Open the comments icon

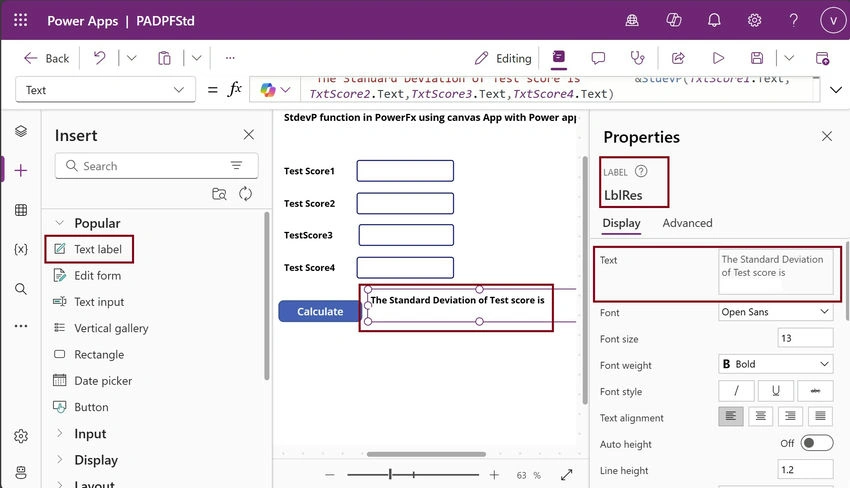coord(598,58)
